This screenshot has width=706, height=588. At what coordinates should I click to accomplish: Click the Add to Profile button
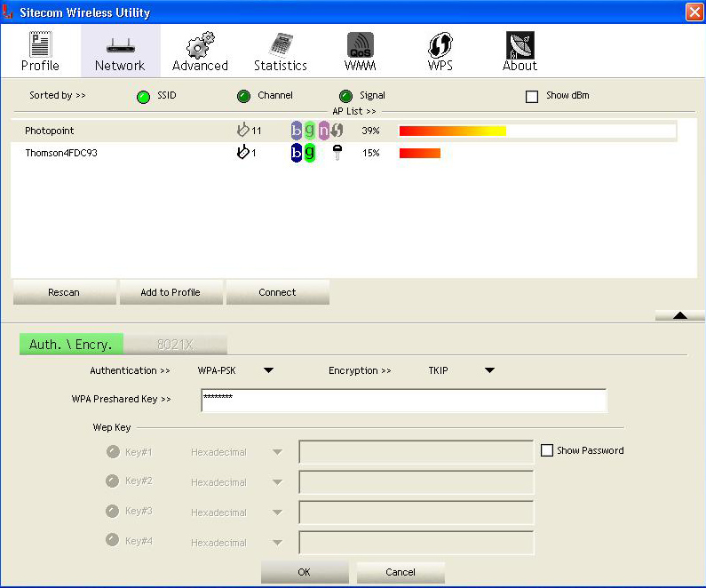pos(171,292)
